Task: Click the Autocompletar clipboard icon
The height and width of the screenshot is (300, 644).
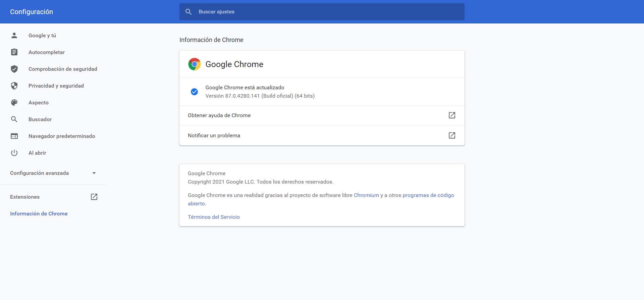Action: tap(14, 52)
